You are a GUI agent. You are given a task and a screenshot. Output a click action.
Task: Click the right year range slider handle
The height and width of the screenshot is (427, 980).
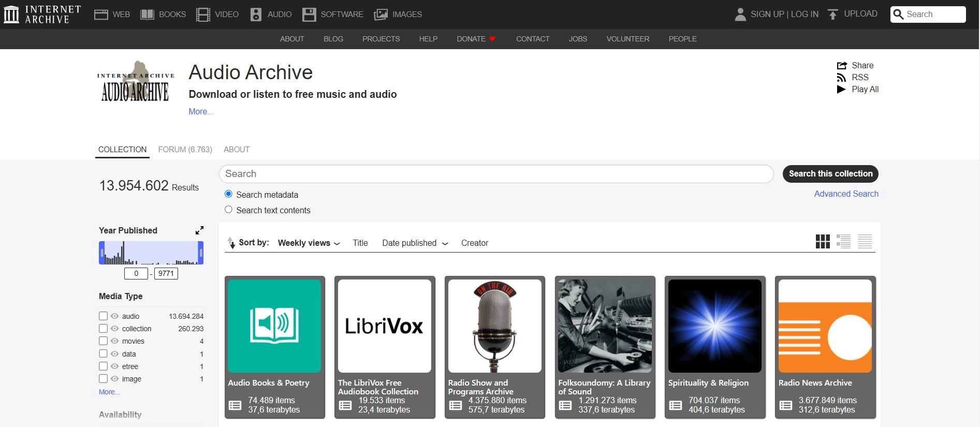(x=200, y=253)
